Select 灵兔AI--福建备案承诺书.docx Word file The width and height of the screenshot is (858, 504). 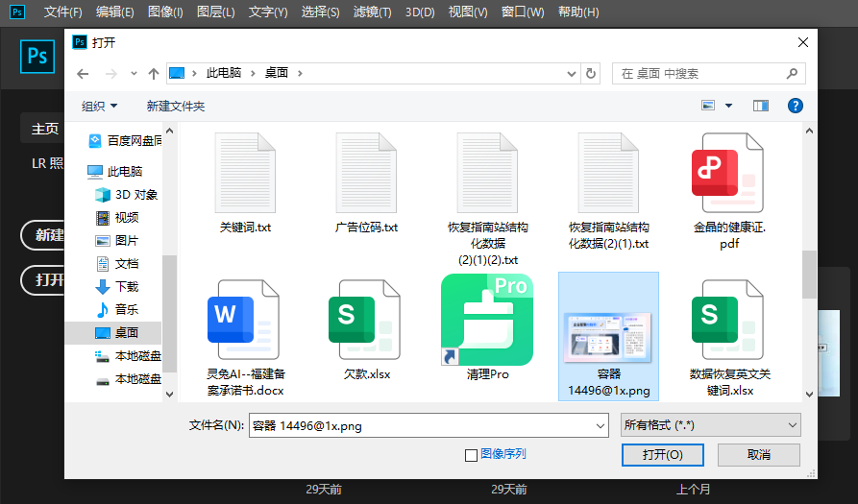pos(243,320)
